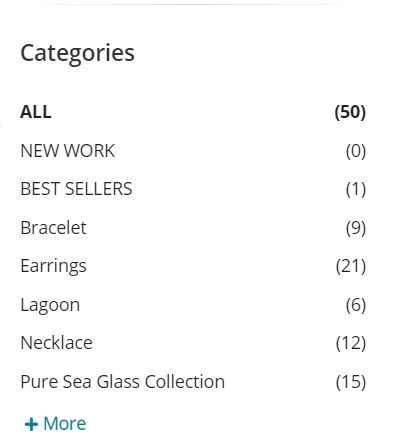Click the plus icon beside More
Viewport: 413px width, 446px height.
click(31, 424)
